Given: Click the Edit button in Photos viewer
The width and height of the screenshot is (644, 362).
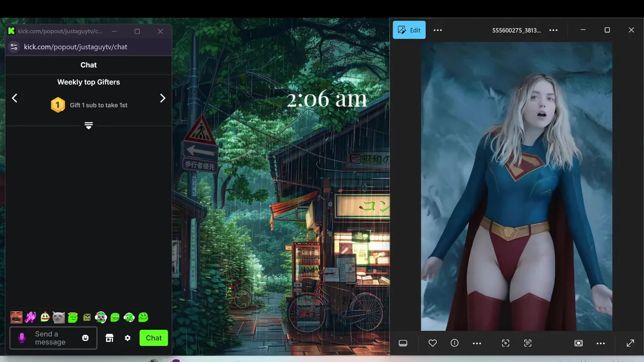Looking at the screenshot, I should click(409, 30).
